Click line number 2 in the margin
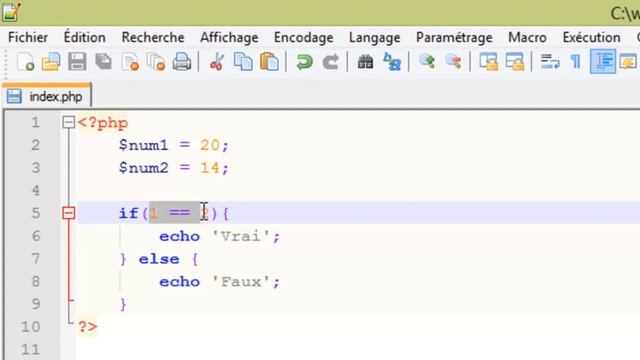 (36, 145)
